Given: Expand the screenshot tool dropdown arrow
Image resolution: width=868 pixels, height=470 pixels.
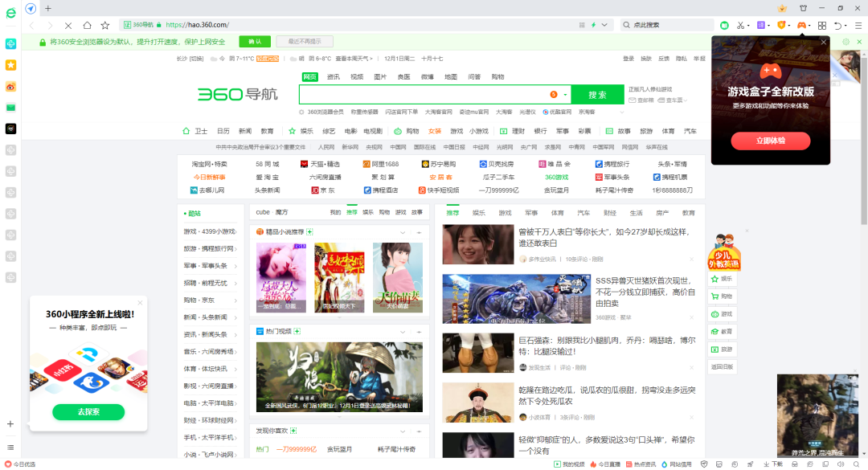Looking at the screenshot, I should [748, 26].
